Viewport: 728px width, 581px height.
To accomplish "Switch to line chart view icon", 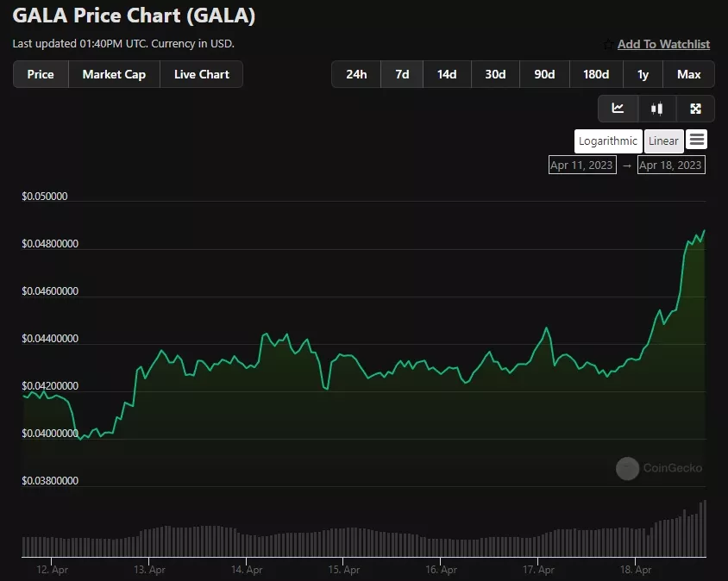I will (618, 109).
